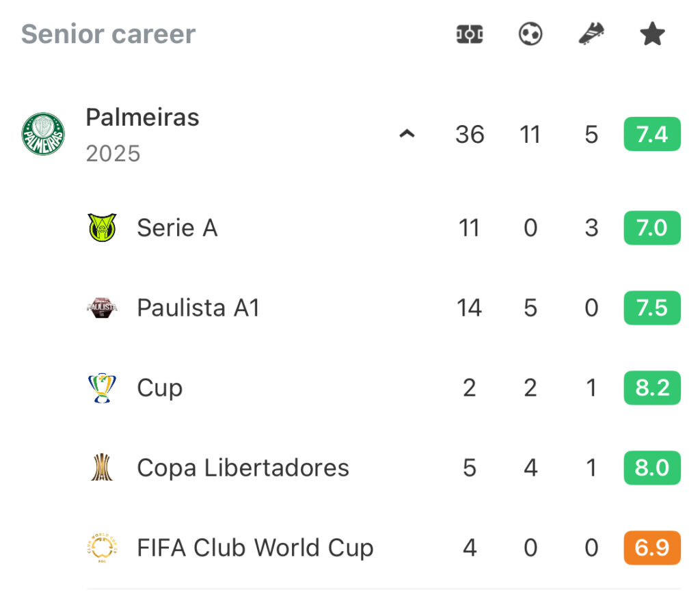Collapse the Palmeiras season breakdown chevron
Screen dimensions: 700x605
[407, 134]
